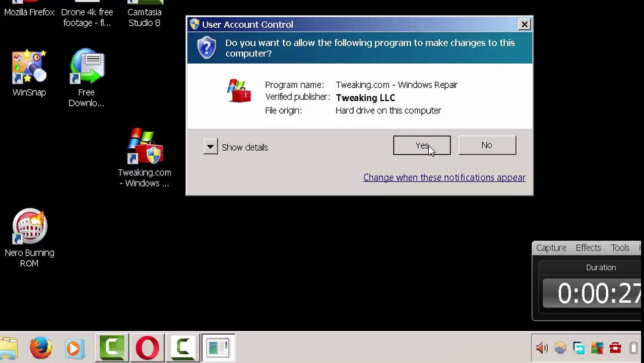Click the round picture tray icon
The width and height of the screenshot is (644, 363).
click(560, 348)
